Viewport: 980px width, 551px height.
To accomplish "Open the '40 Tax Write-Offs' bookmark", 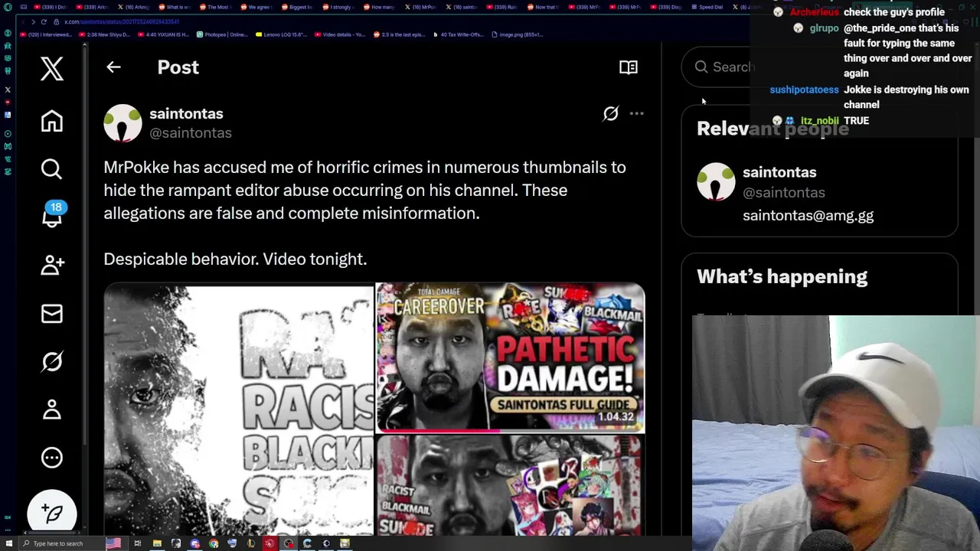I will pos(458,34).
